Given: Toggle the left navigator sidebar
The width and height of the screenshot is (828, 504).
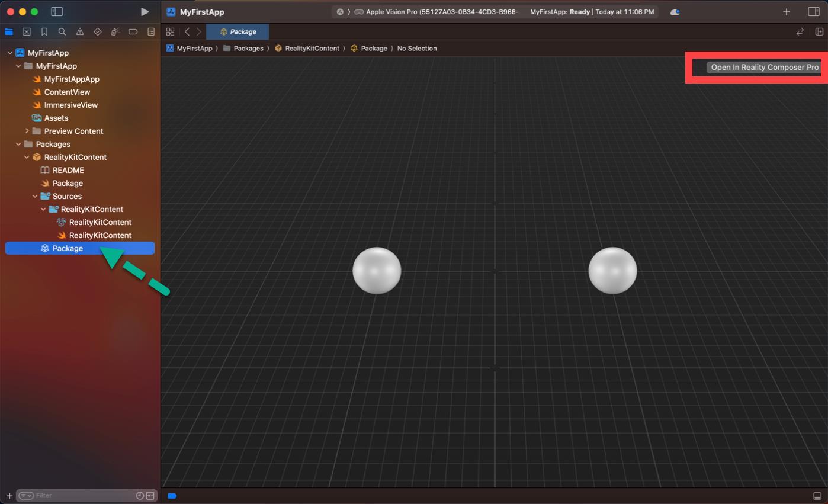Looking at the screenshot, I should pyautogui.click(x=57, y=12).
